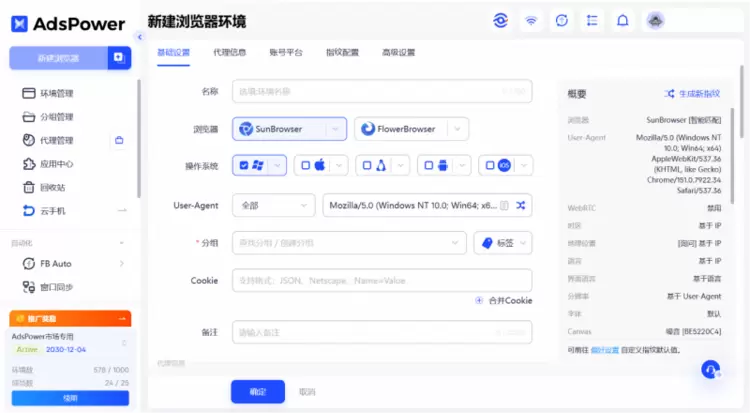Screen dimensions: 750x413
Task: Open 应用中心 in sidebar
Action: (x=48, y=164)
